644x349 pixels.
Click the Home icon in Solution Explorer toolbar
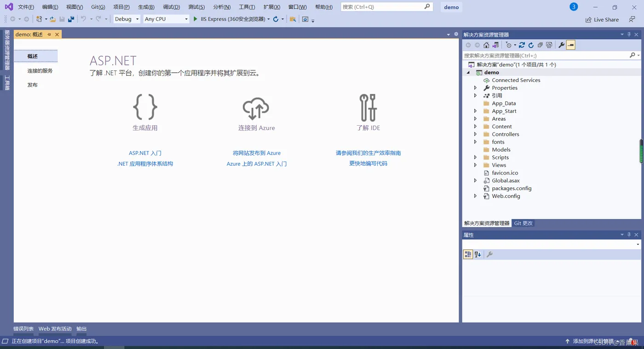tap(486, 45)
